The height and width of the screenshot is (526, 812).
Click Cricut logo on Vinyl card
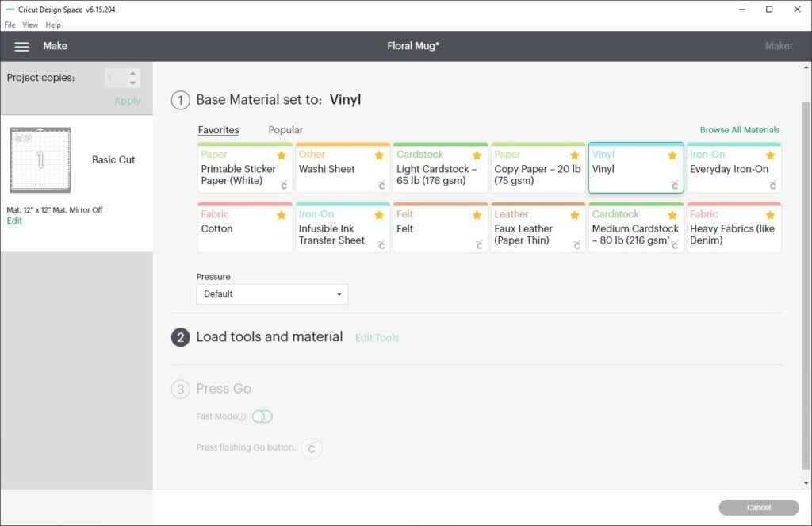[x=675, y=185]
